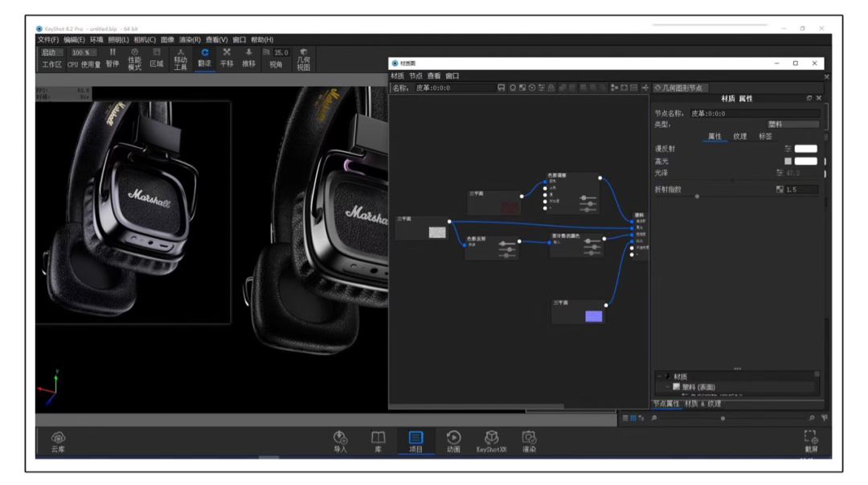This screenshot has width=868, height=485.
Task: Switch to the 标签 tab
Action: coord(765,137)
